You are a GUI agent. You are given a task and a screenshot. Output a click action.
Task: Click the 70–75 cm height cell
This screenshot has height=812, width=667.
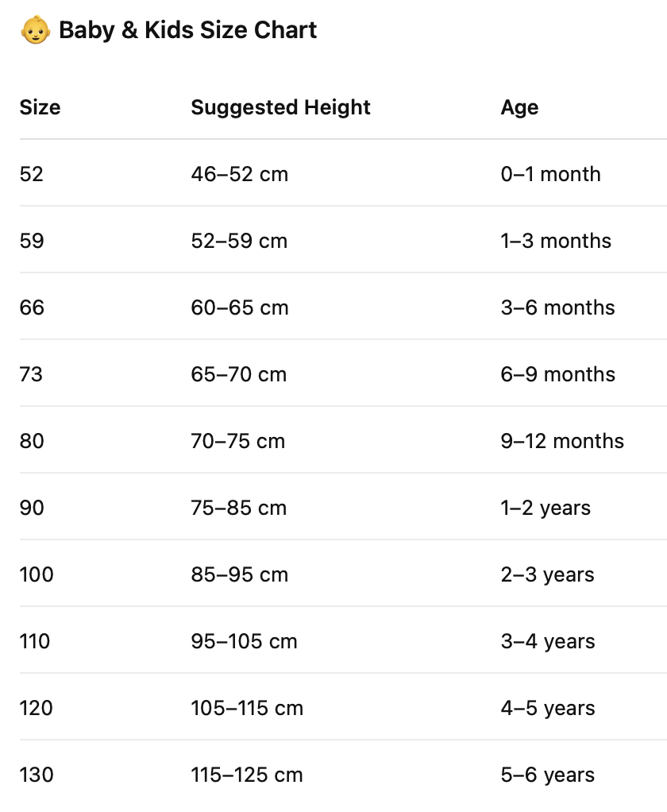click(237, 441)
